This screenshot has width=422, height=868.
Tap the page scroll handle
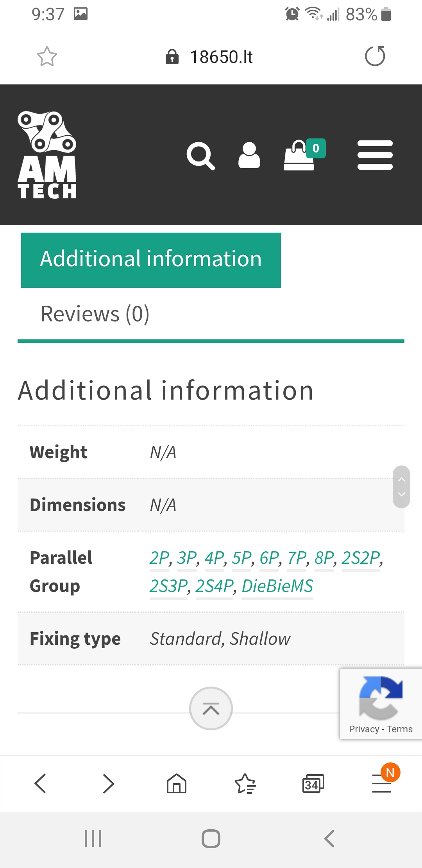pyautogui.click(x=401, y=487)
